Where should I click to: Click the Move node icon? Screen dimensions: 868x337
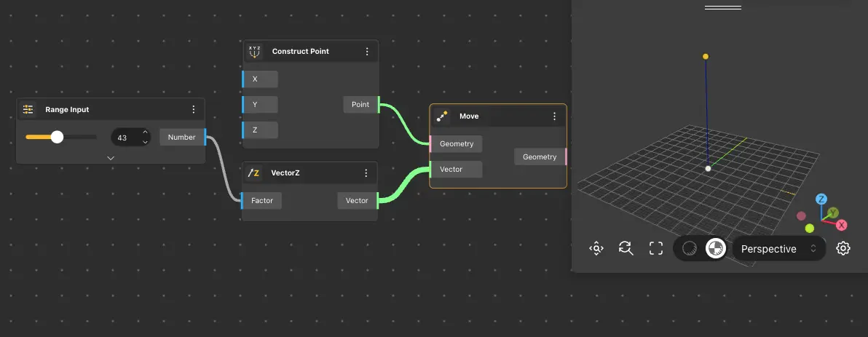pyautogui.click(x=442, y=116)
